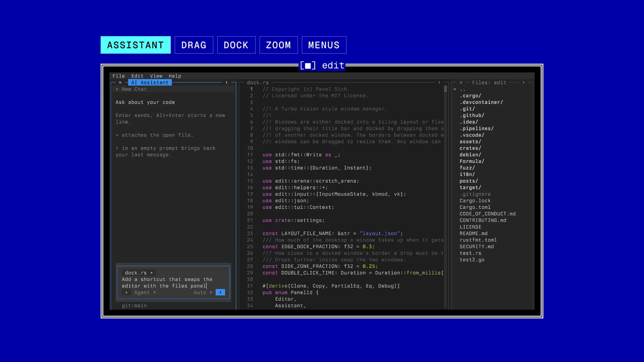Open README.md in the Files list
644x362 pixels.
(x=474, y=234)
